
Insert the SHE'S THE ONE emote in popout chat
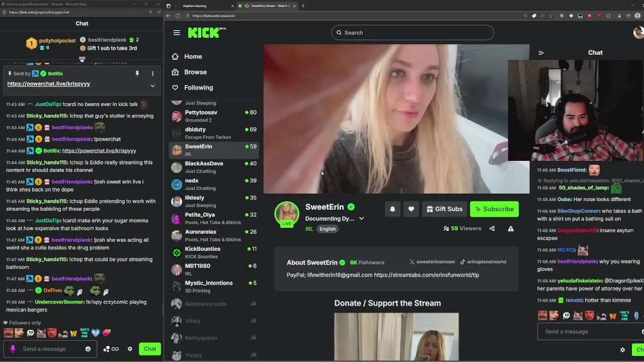84,333
